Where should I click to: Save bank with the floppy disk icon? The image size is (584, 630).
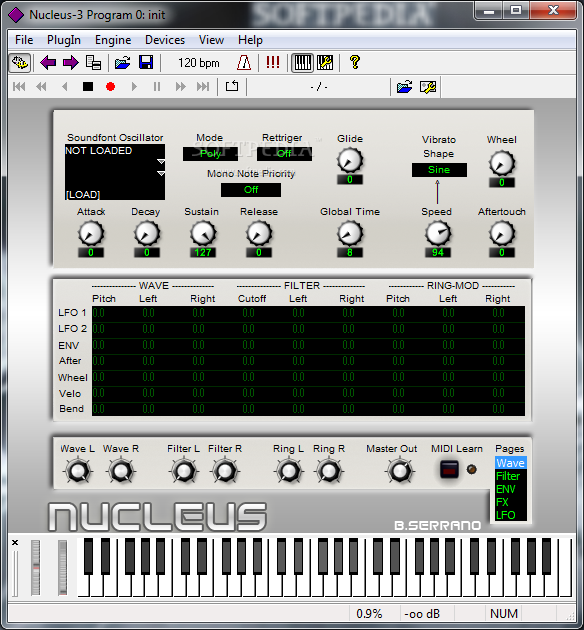(x=146, y=63)
